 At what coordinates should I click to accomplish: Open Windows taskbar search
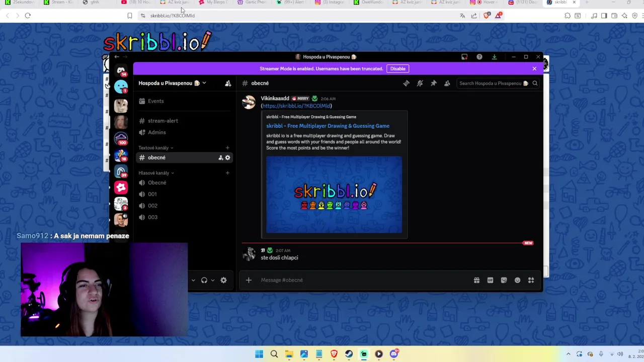click(274, 354)
